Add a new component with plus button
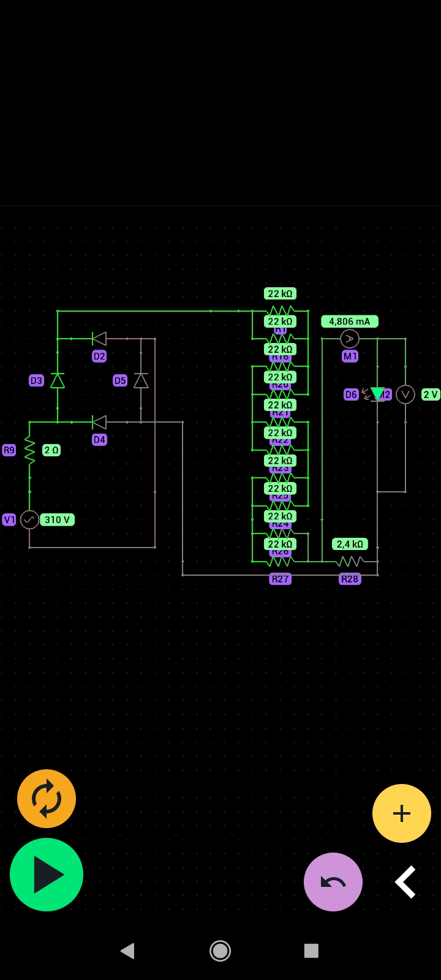 pyautogui.click(x=402, y=813)
